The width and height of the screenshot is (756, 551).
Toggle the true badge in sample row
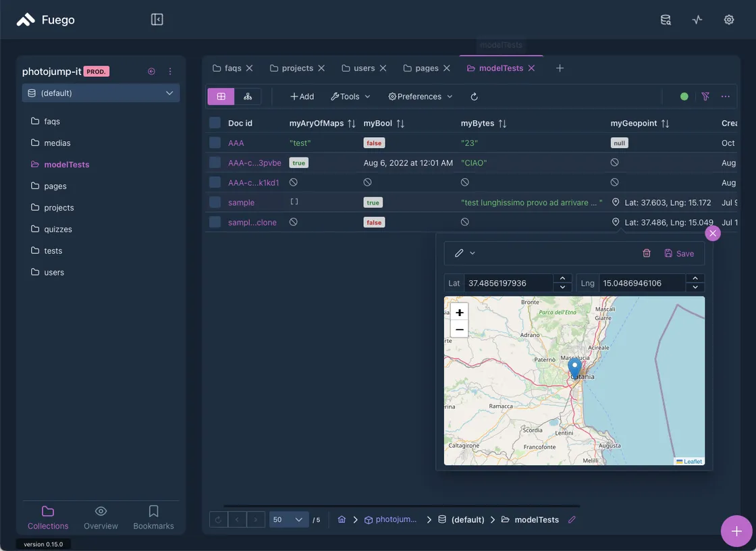(373, 202)
